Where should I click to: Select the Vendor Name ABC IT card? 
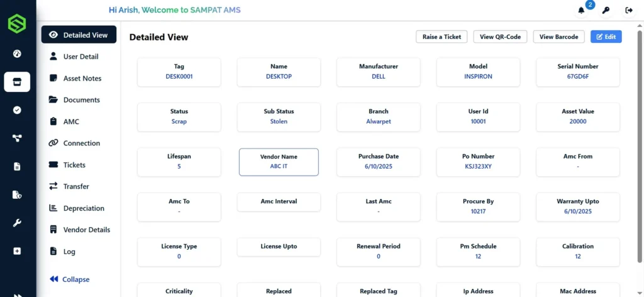coord(279,162)
